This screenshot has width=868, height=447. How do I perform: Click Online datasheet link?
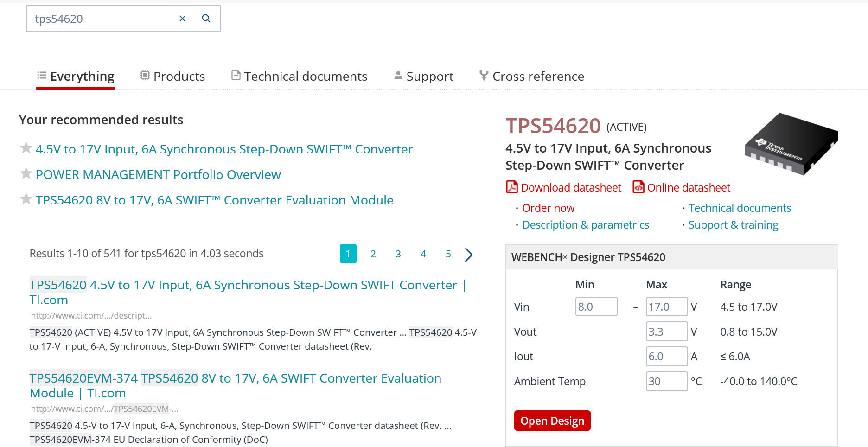689,188
